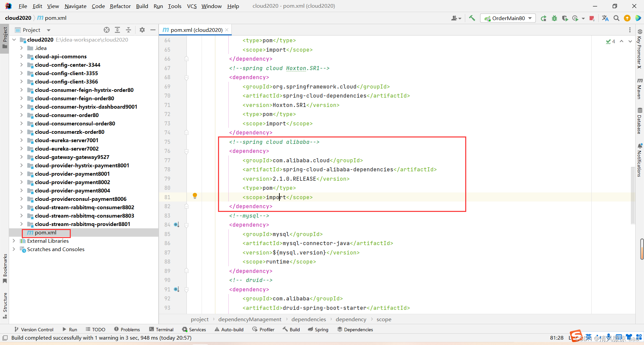
Task: Open the TODO tool window
Action: point(95,330)
